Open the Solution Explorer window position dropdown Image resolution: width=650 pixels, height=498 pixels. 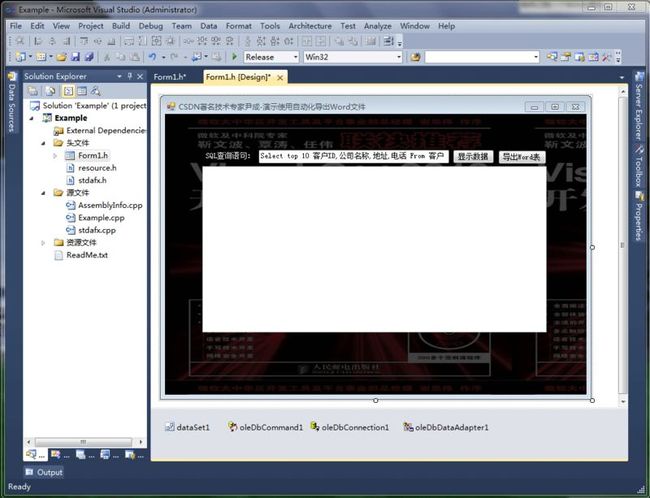pos(119,76)
